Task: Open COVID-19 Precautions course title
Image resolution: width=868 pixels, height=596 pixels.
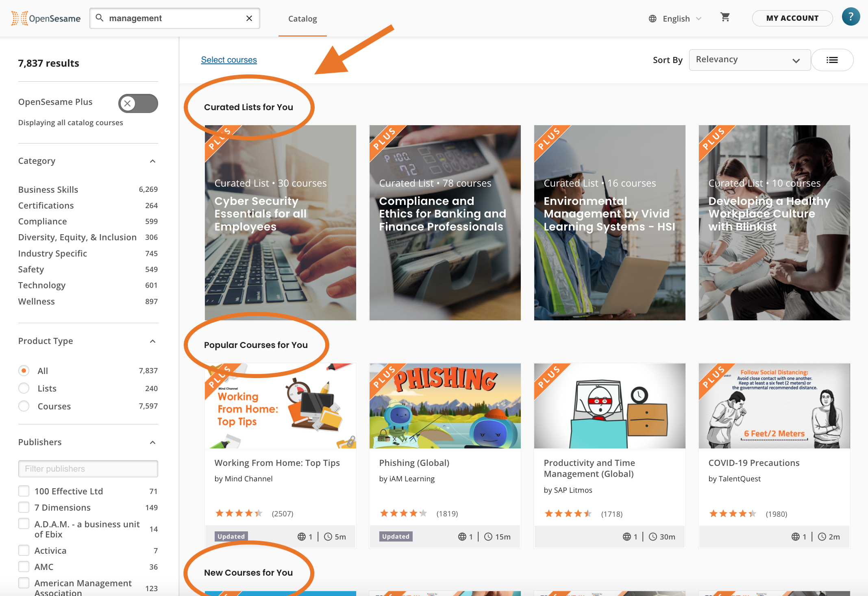Action: coord(754,463)
